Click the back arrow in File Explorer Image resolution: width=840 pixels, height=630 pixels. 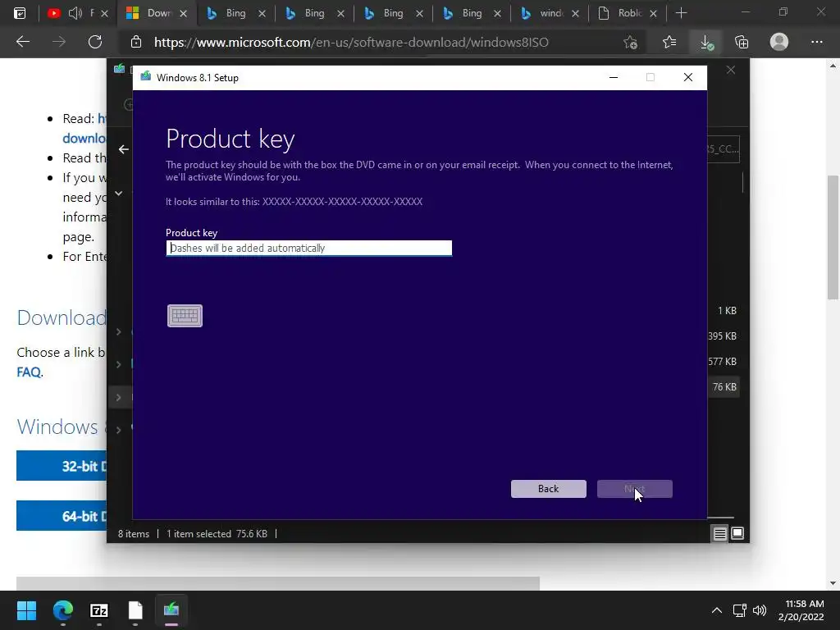pyautogui.click(x=124, y=149)
